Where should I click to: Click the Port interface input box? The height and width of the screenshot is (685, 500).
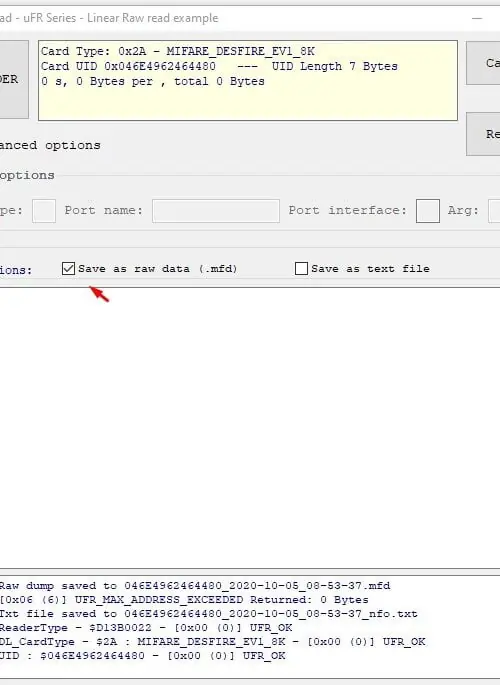428,211
